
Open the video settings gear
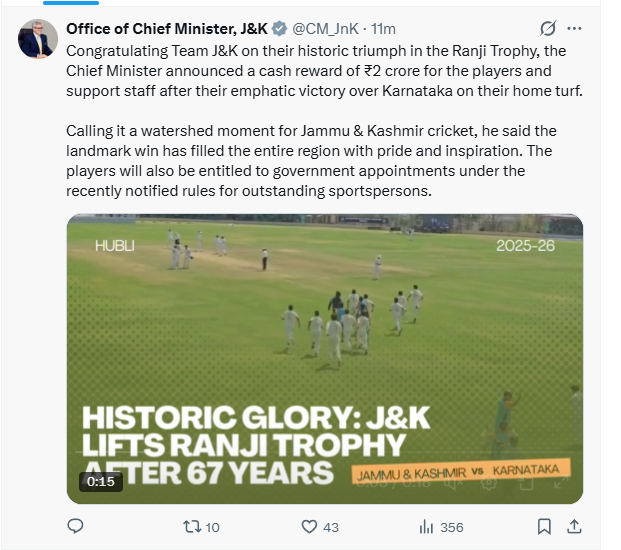tap(490, 482)
